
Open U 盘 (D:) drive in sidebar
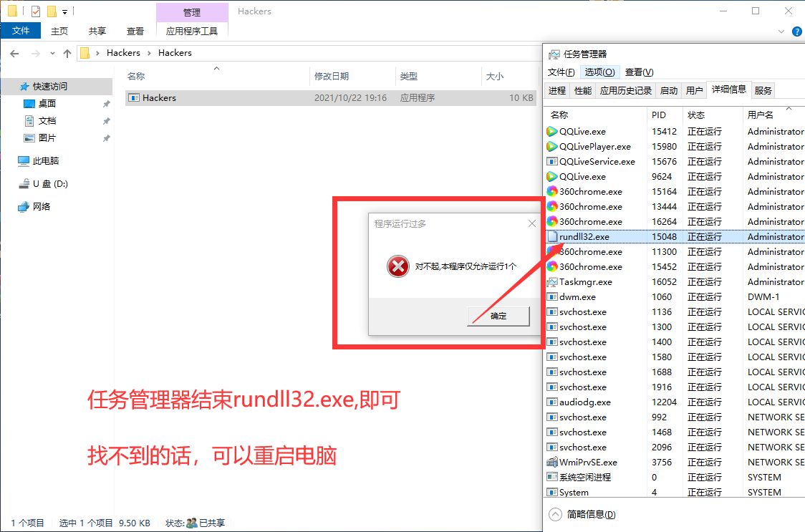click(50, 184)
